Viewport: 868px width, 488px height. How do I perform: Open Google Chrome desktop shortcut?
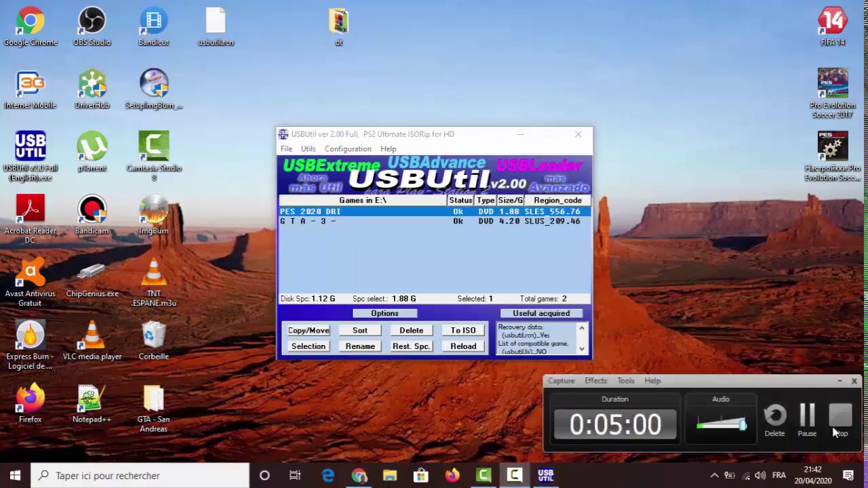point(31,27)
